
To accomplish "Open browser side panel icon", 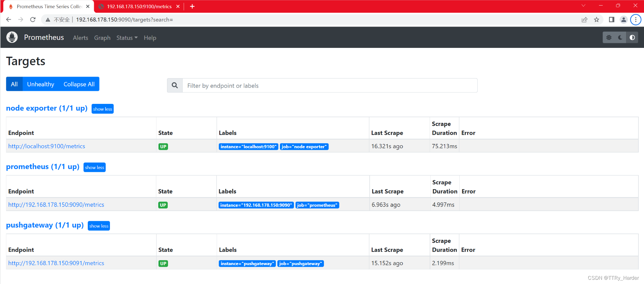I will coord(612,20).
